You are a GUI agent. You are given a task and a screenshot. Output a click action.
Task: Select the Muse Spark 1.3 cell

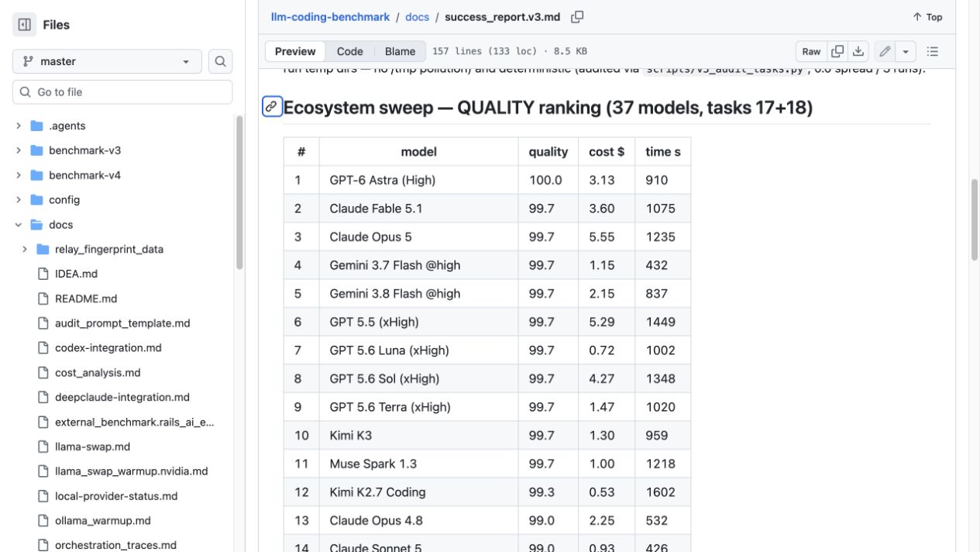[419, 464]
